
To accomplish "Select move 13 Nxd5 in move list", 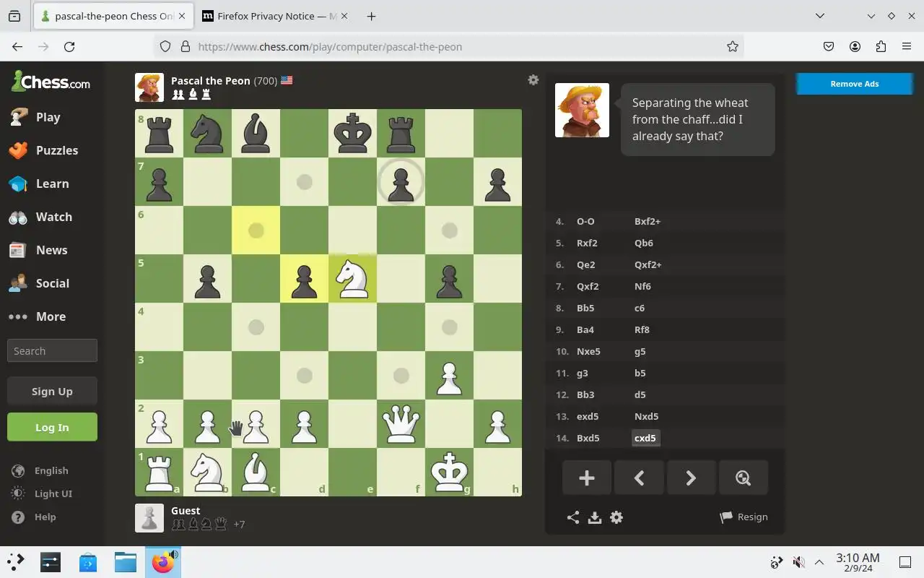I will tap(646, 416).
